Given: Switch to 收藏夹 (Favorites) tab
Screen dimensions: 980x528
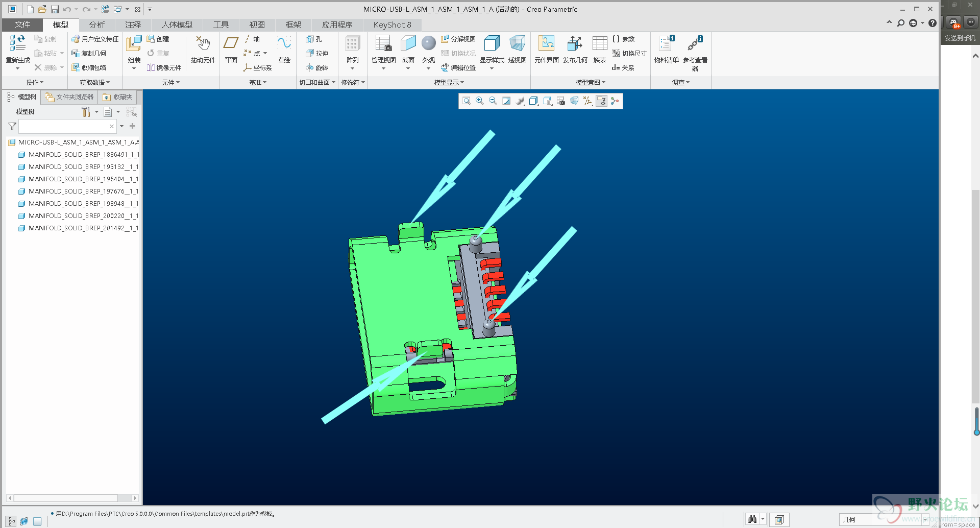Looking at the screenshot, I should [117, 97].
